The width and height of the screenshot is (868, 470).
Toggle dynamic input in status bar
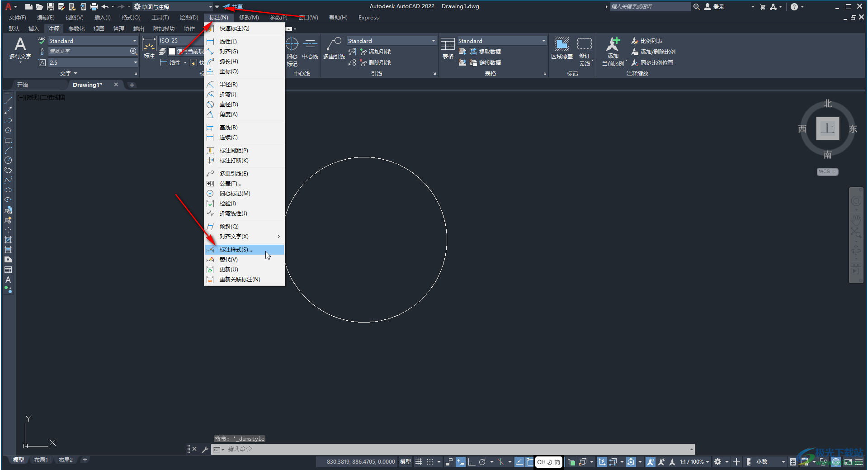pos(460,462)
